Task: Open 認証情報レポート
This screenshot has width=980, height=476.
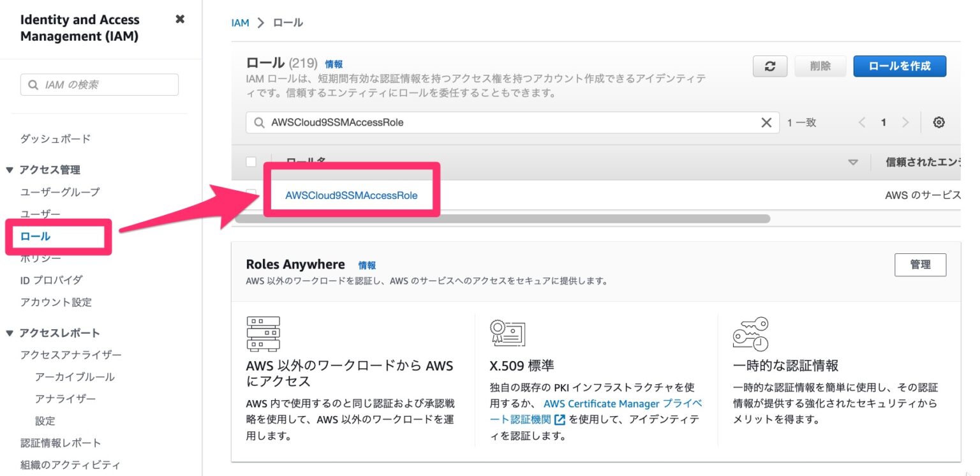Action: [61, 443]
